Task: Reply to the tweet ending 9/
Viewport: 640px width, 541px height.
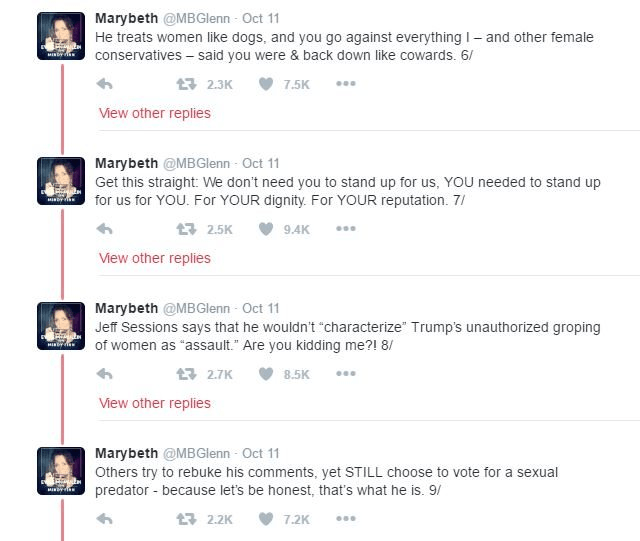Action: 104,519
